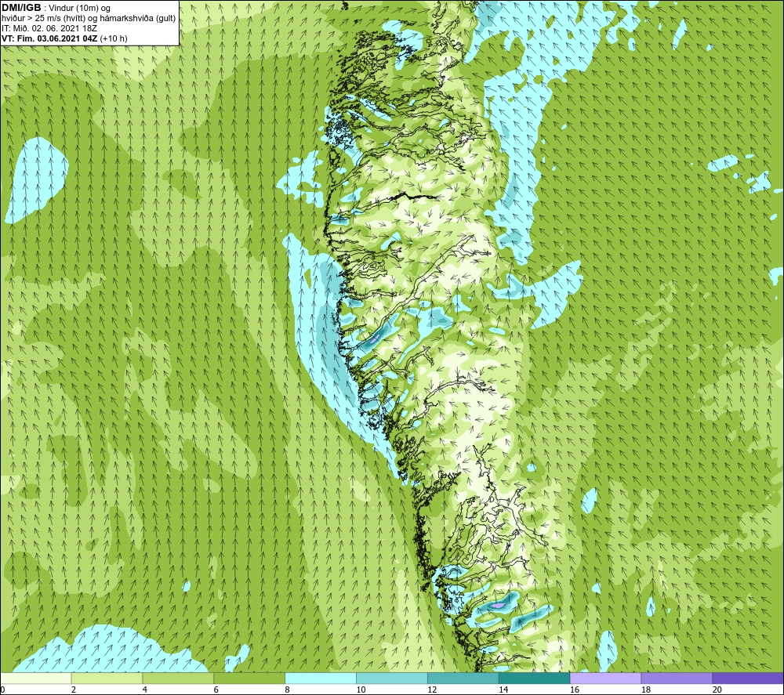The image size is (784, 695).
Task: Click the legend label '8' on the scale
Action: pyautogui.click(x=288, y=690)
